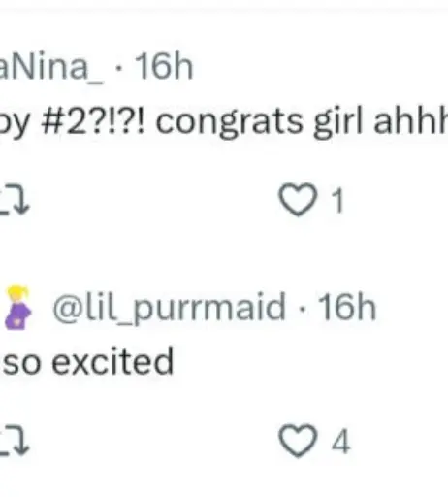Click the pregnant woman emoji

17,308
